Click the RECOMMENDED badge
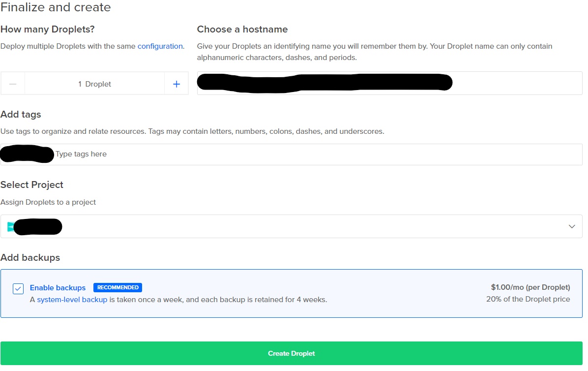Screen dimensions: 588x371 pos(118,288)
